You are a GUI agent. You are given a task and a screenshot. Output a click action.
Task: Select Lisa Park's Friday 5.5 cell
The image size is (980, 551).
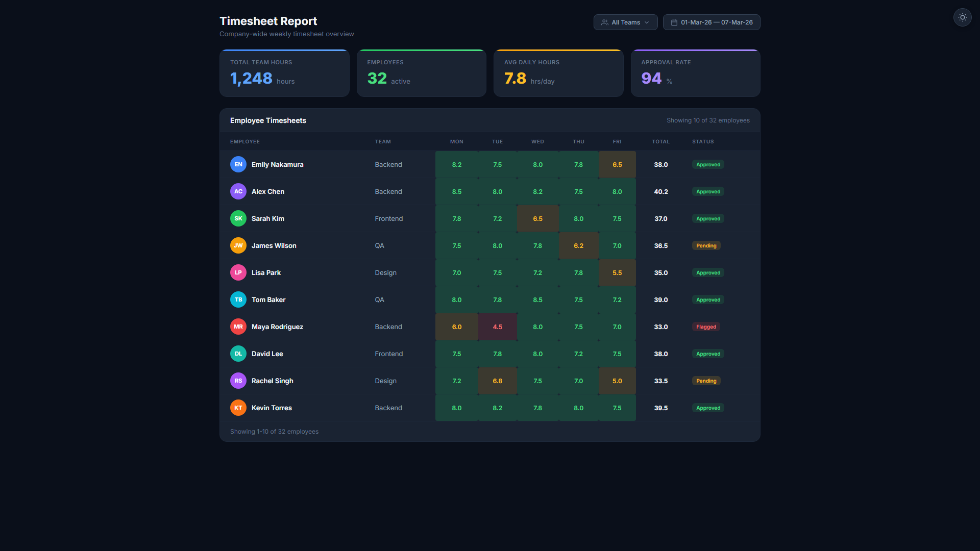(x=617, y=272)
